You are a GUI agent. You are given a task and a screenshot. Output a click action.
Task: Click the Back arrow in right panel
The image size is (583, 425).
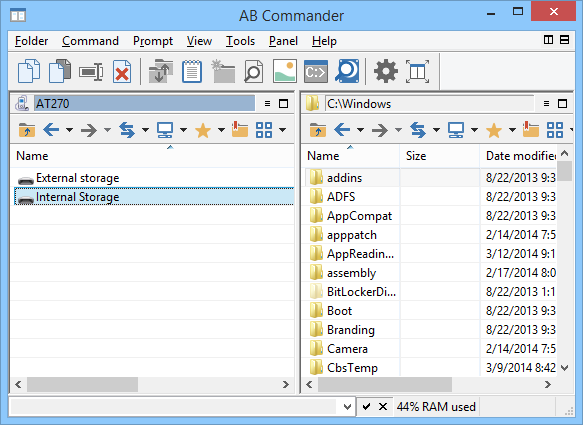(x=342, y=130)
